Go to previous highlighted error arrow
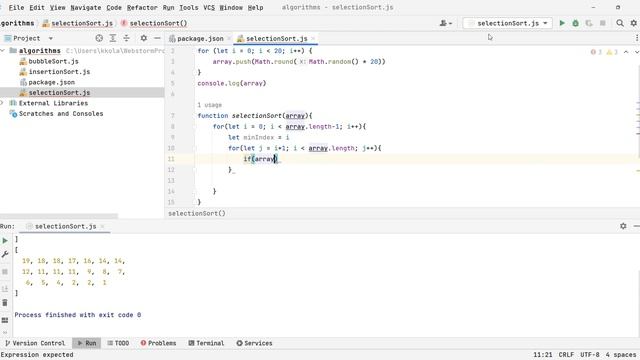Image resolution: width=640 pixels, height=360 pixels. tap(626, 52)
